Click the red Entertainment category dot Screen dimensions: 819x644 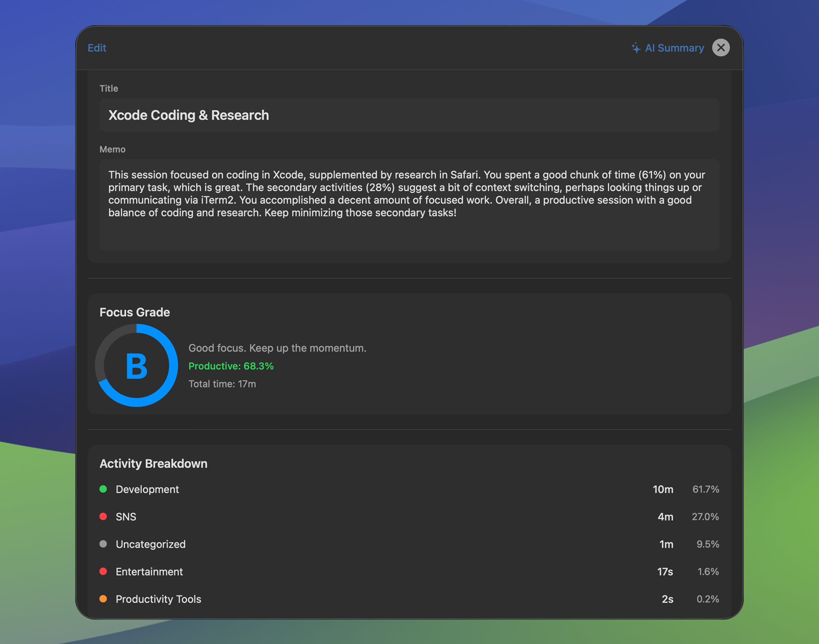point(104,572)
